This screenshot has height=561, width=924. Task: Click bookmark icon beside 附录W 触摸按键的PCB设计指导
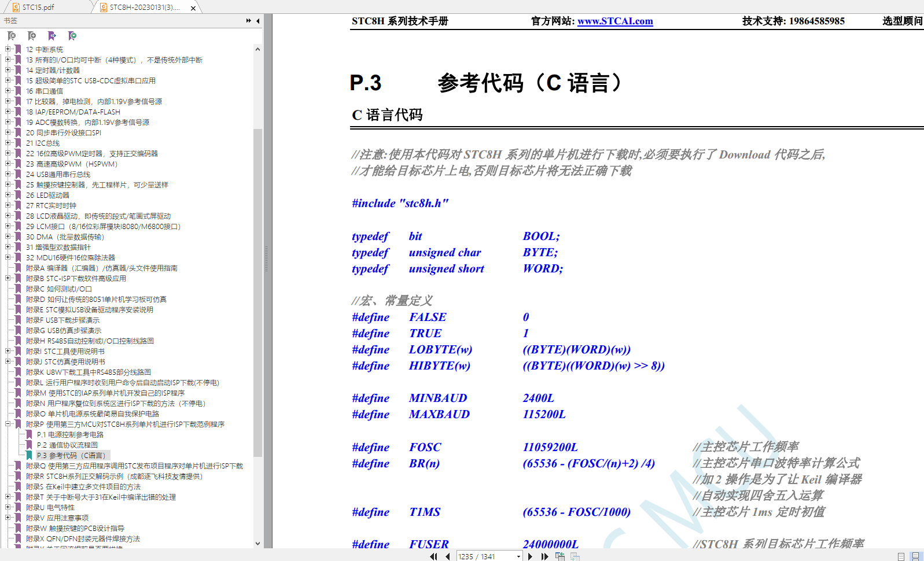[19, 528]
